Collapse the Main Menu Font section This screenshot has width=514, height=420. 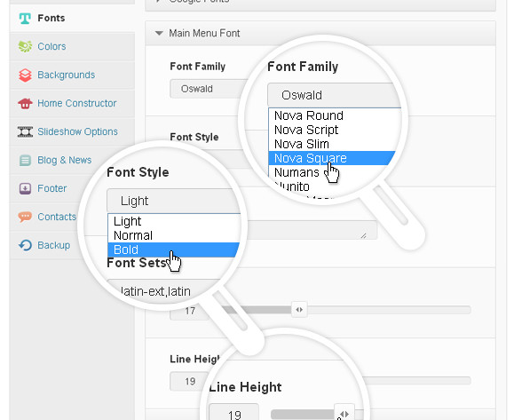[x=159, y=33]
